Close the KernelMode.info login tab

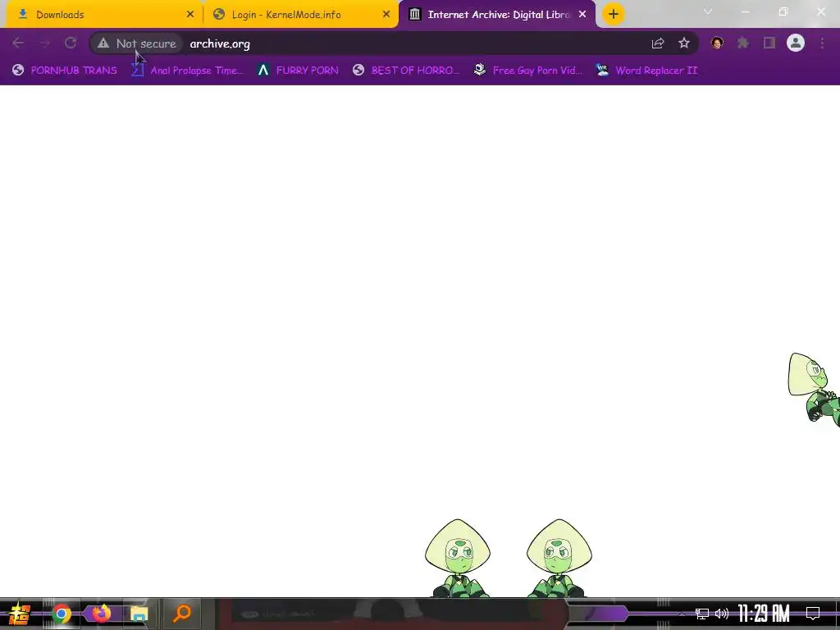pyautogui.click(x=386, y=15)
